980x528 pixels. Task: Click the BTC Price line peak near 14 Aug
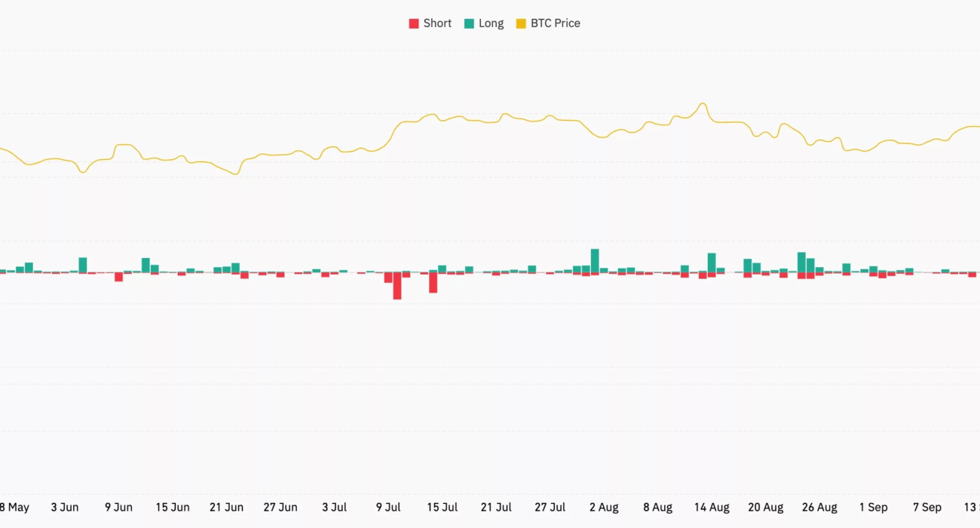[x=703, y=104]
